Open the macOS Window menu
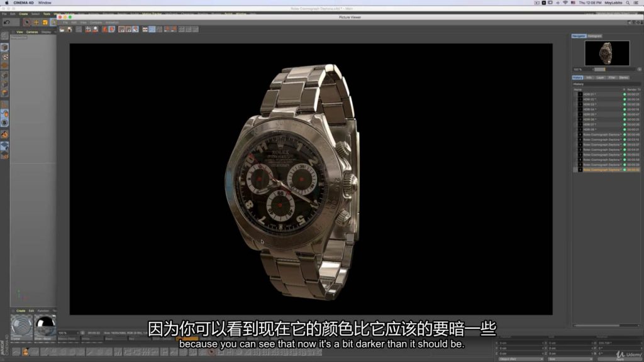Image resolution: width=644 pixels, height=362 pixels. tap(45, 3)
